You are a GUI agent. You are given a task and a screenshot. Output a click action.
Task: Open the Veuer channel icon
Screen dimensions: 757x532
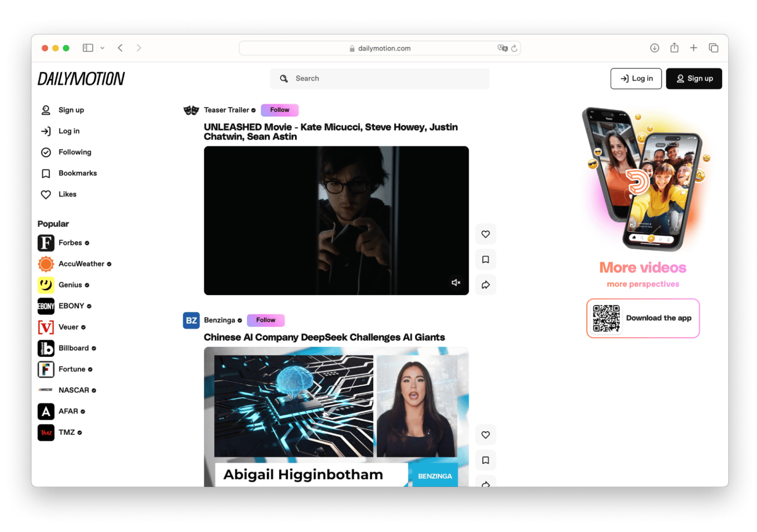46,327
